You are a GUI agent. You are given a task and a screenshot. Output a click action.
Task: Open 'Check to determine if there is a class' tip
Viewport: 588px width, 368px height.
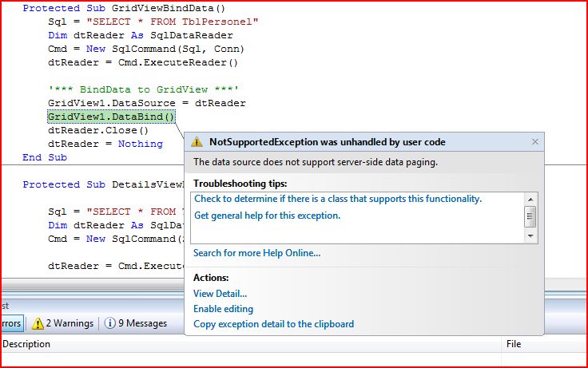[338, 199]
